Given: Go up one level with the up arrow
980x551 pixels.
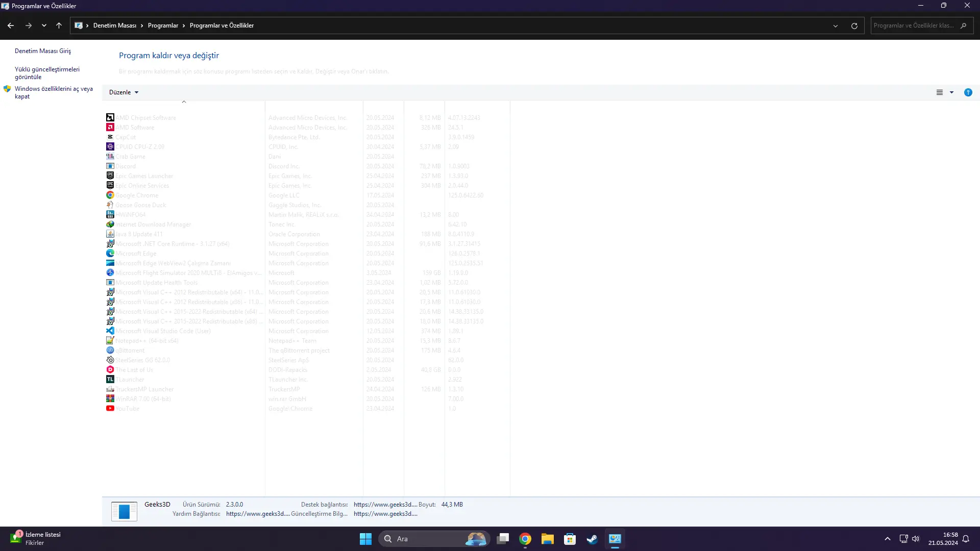Looking at the screenshot, I should click(59, 26).
